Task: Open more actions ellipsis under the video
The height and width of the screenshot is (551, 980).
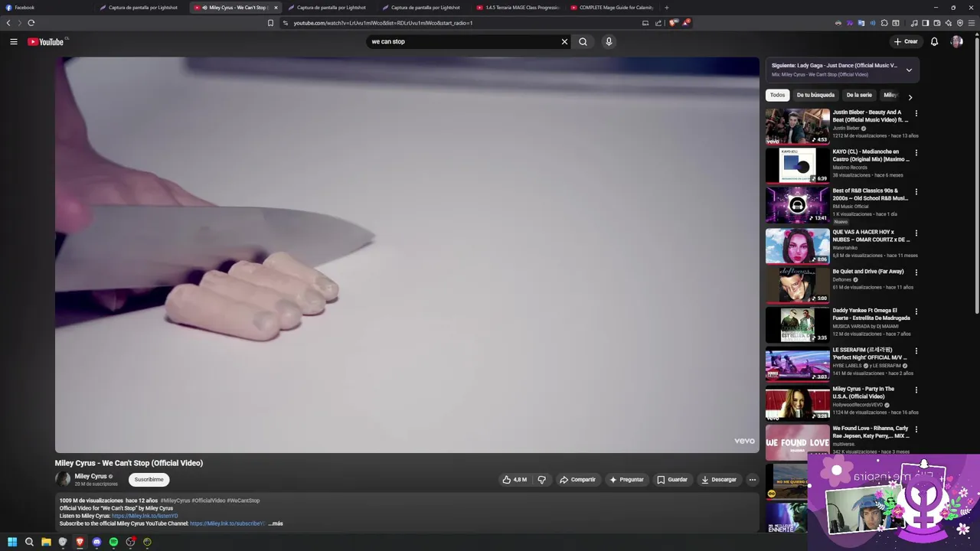Action: coord(752,480)
